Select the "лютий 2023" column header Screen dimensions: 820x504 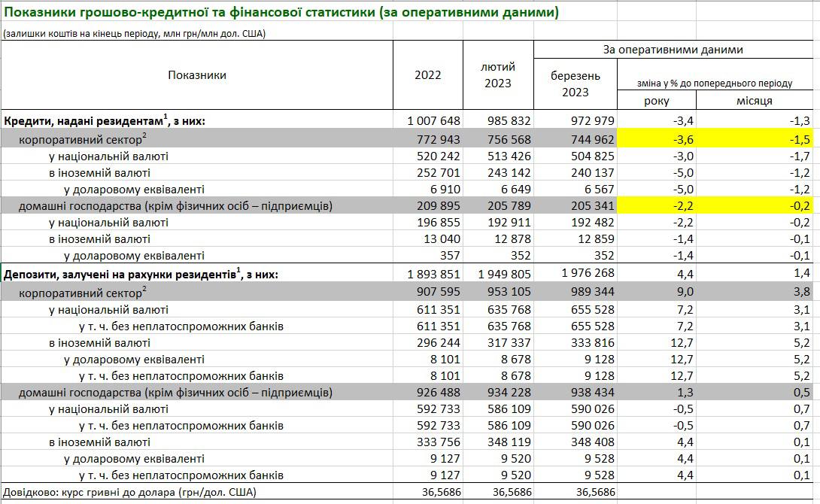coord(497,75)
